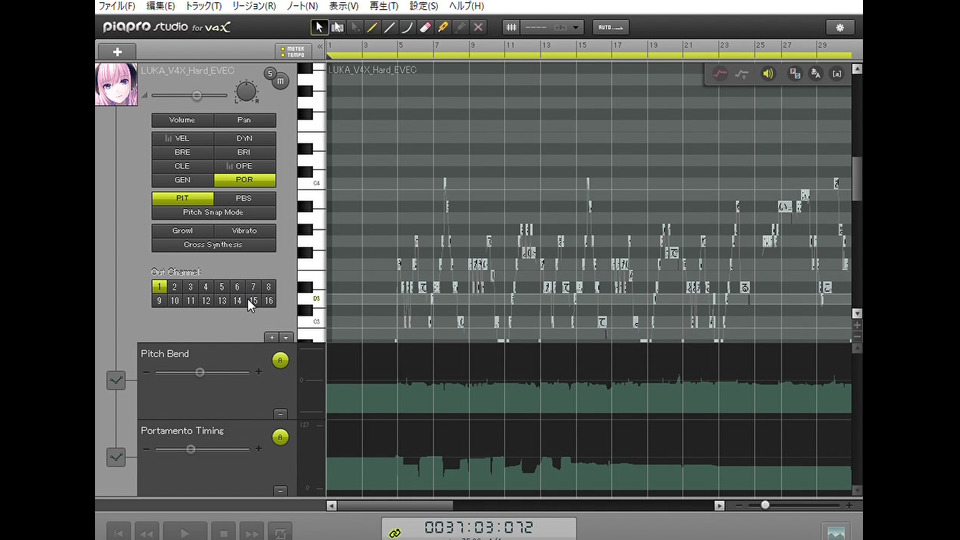Open the parameter lane dropdown arrow
This screenshot has width=960, height=540.
(x=286, y=337)
